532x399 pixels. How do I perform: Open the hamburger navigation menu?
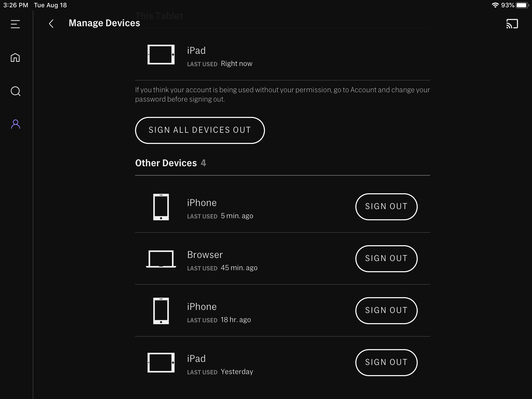coord(15,24)
